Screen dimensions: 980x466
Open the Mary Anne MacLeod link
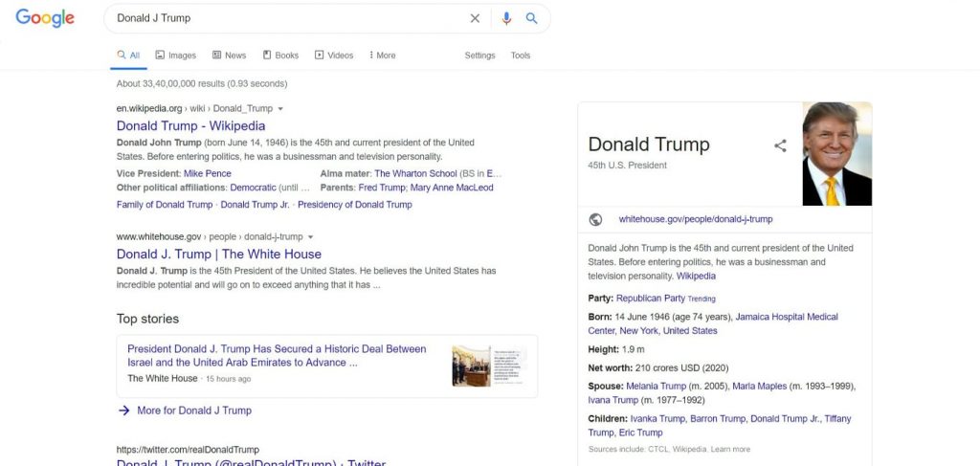(452, 188)
